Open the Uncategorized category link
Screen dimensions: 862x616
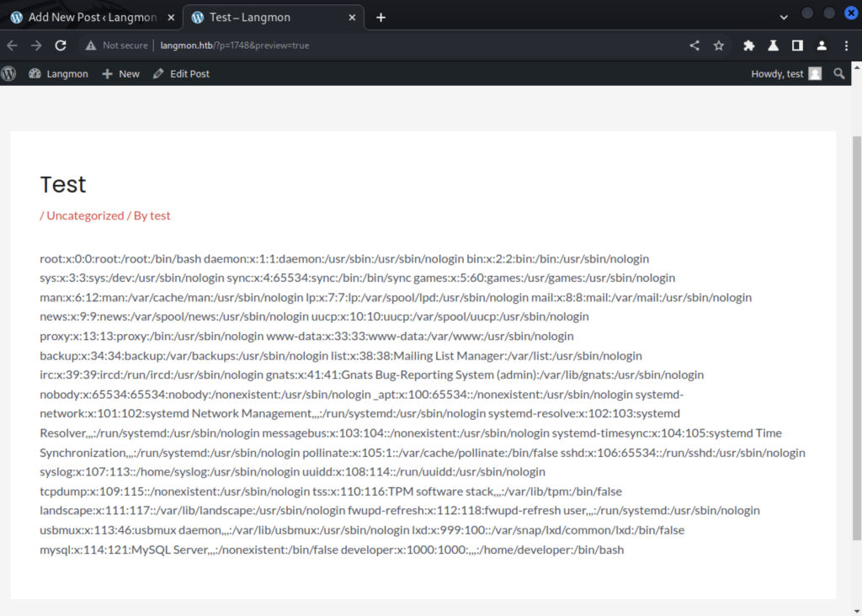(85, 215)
